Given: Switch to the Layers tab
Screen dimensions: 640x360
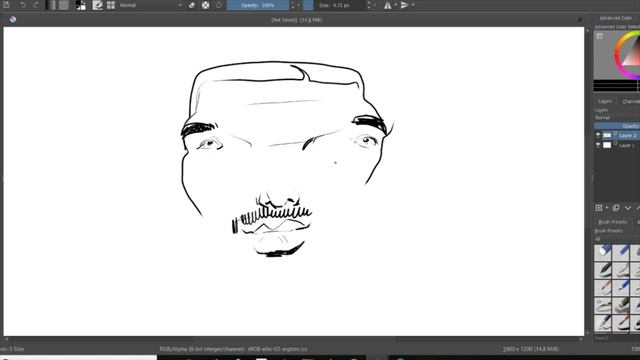Looking at the screenshot, I should tap(605, 101).
